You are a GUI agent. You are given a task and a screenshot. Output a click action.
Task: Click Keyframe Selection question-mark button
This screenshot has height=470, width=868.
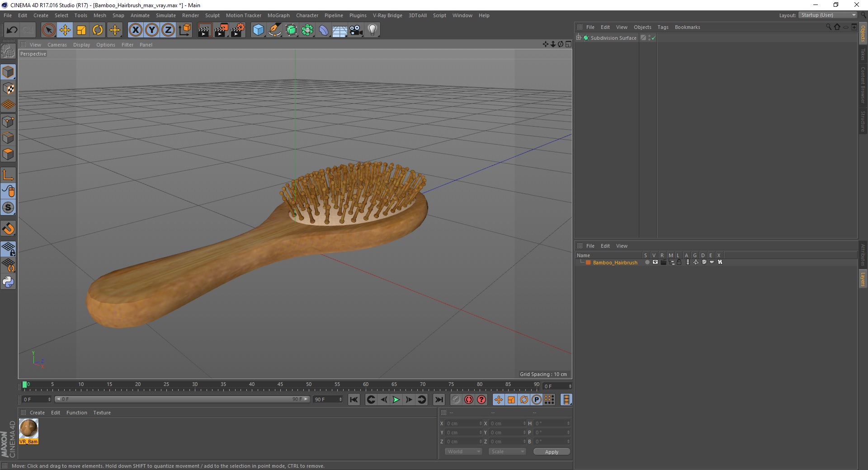click(x=481, y=399)
